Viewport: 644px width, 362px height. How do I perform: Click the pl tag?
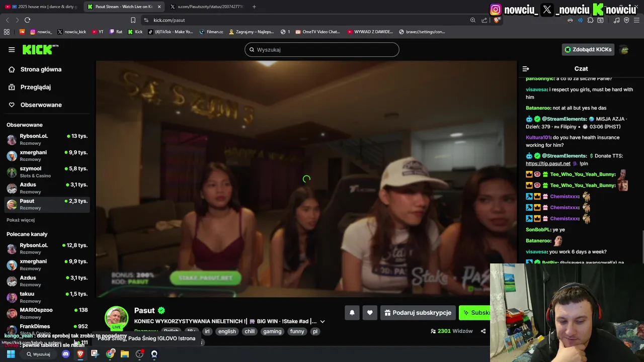[315, 331]
